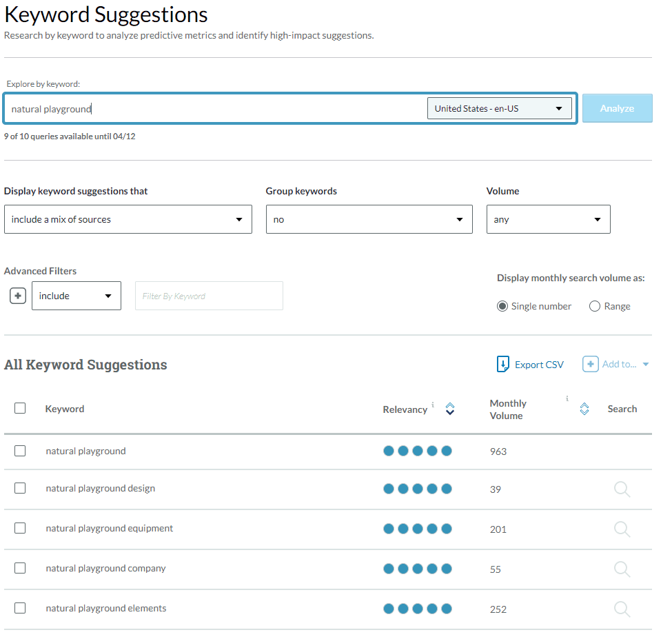
Task: Sort by Monthly Volume arrows
Action: [584, 409]
